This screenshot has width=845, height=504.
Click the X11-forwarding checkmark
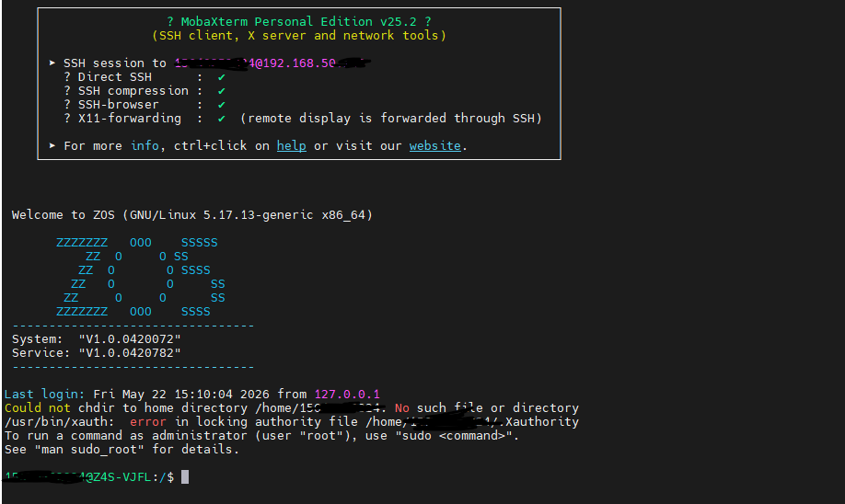(222, 119)
